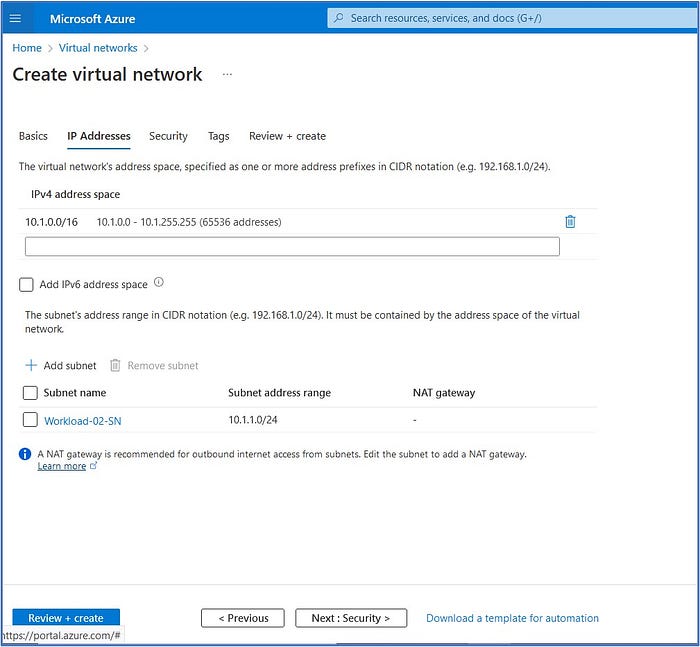
Task: Click the Create virtual network page title
Action: point(108,74)
